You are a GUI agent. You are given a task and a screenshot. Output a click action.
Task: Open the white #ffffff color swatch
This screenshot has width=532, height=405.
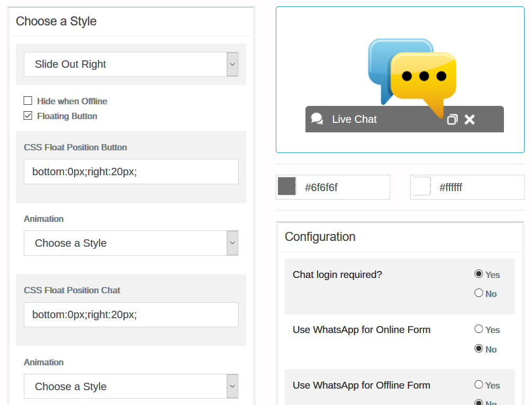421,186
